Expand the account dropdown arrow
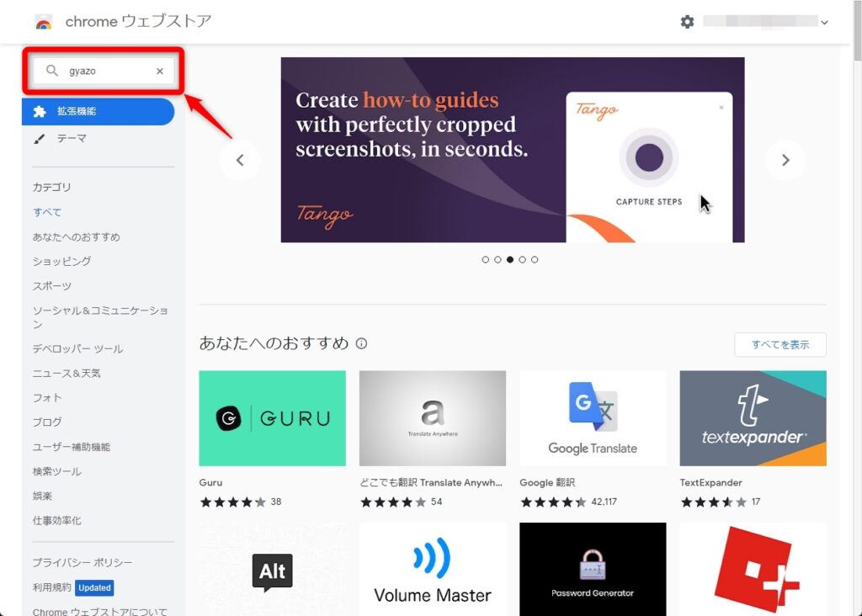This screenshot has height=616, width=862. pos(824,23)
